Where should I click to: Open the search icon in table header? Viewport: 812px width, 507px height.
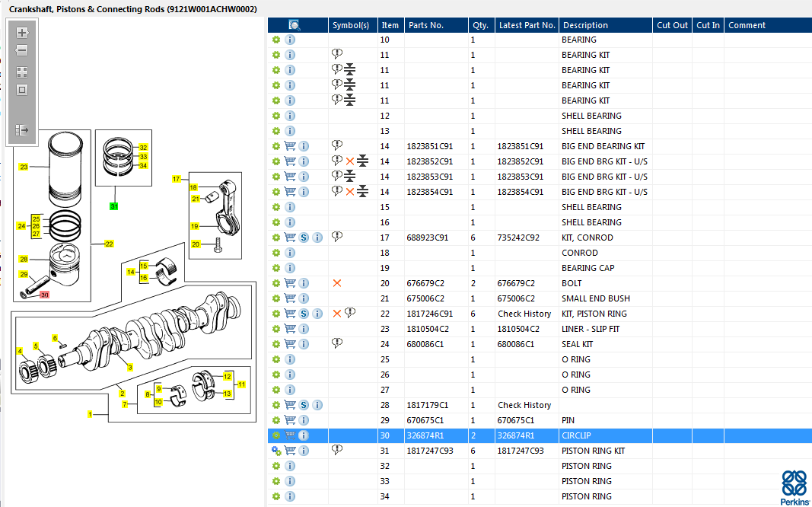[x=295, y=25]
